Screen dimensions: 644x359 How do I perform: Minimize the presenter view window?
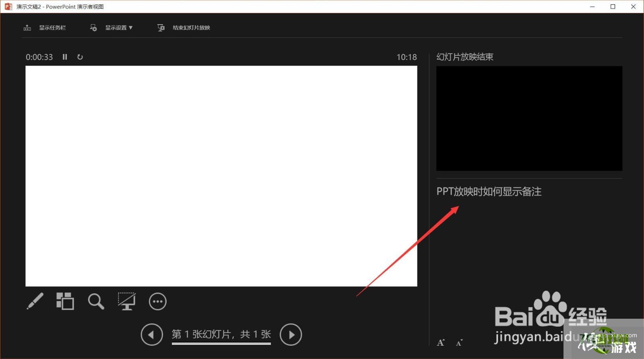point(592,6)
